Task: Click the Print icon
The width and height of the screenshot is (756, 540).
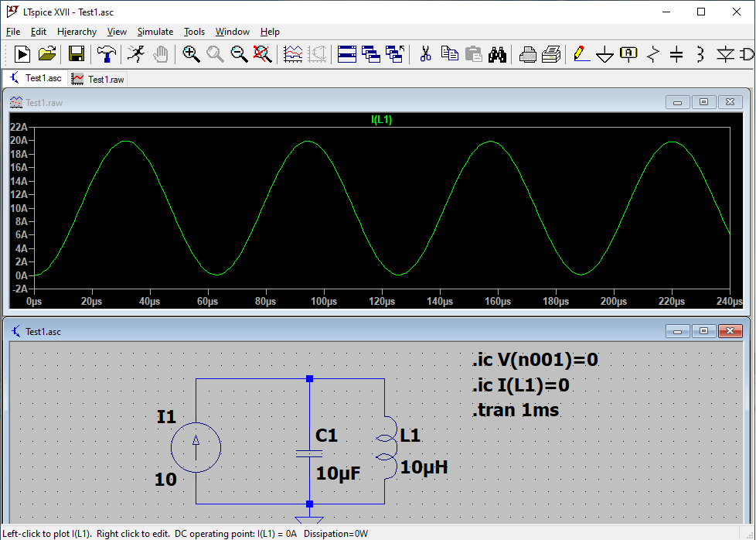Action: click(527, 54)
